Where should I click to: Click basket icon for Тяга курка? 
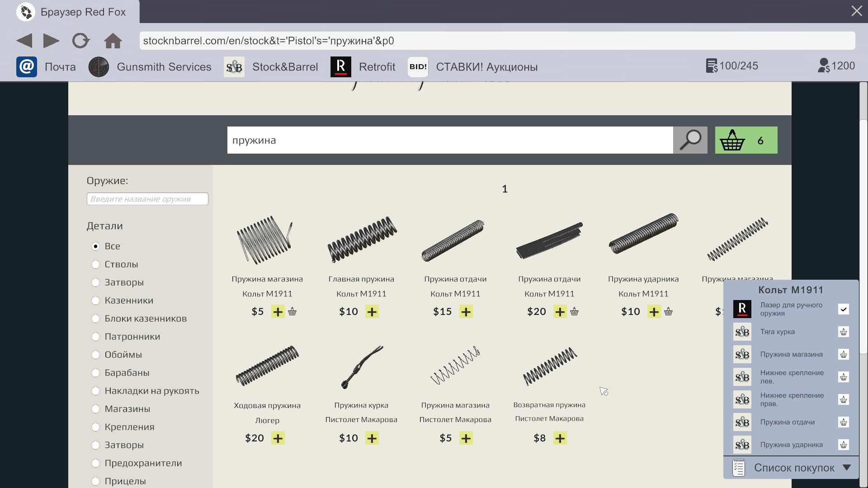(x=844, y=332)
